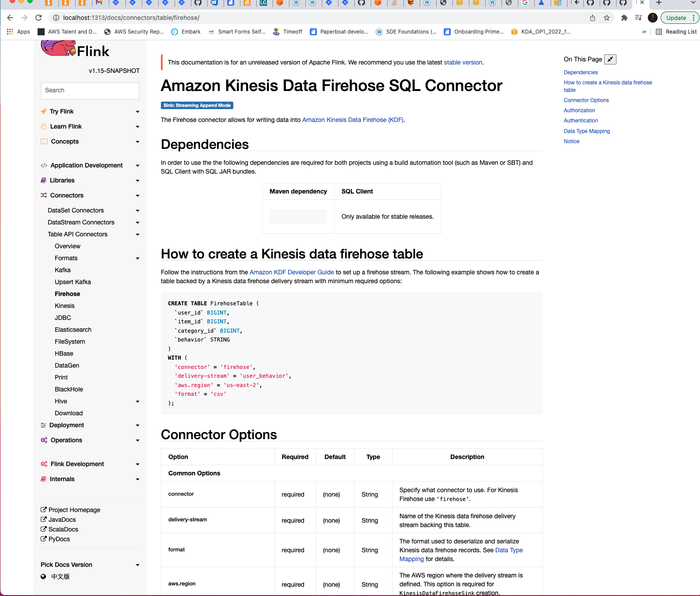Expand the Operations section
Screen dimensions: 700x596
[90, 440]
